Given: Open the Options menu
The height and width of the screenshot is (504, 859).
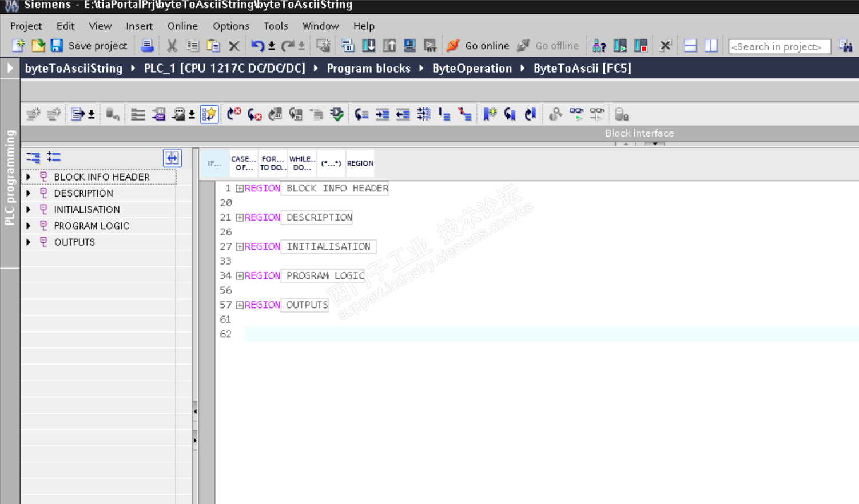Looking at the screenshot, I should click(231, 26).
